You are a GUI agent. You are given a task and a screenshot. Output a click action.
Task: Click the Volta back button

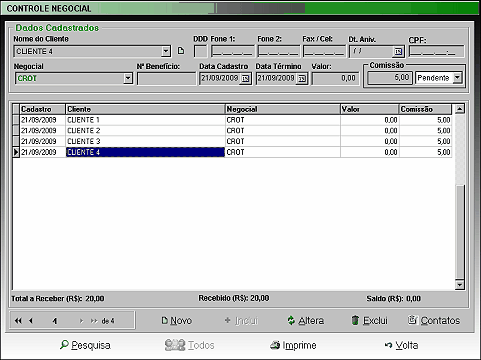pyautogui.click(x=401, y=345)
